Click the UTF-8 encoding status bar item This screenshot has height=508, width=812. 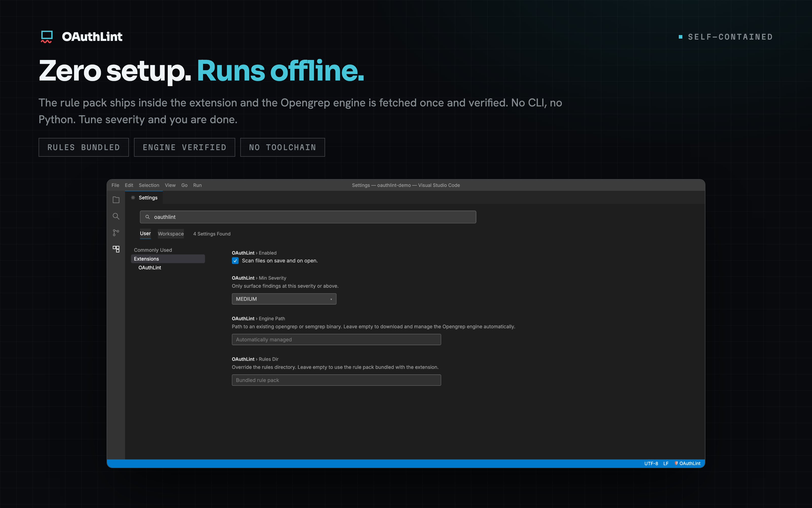click(651, 463)
